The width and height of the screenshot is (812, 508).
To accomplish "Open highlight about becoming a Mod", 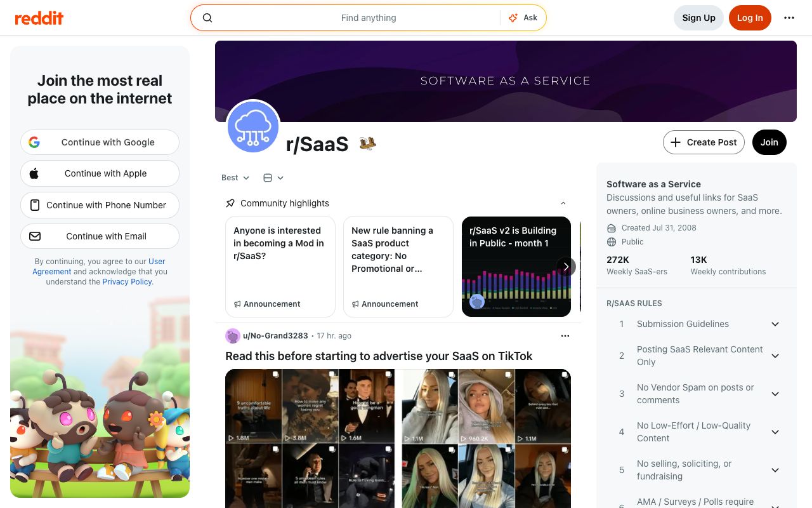I will click(x=280, y=267).
